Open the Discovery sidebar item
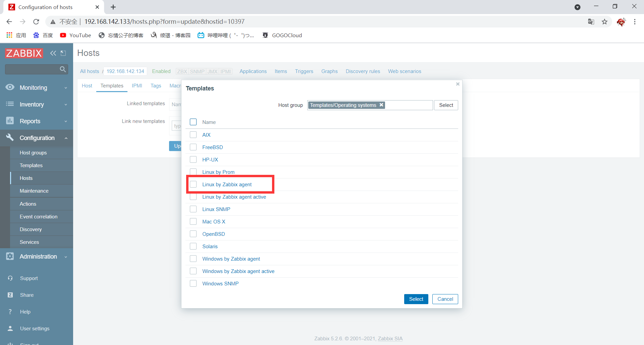The height and width of the screenshot is (345, 644). [x=42, y=229]
